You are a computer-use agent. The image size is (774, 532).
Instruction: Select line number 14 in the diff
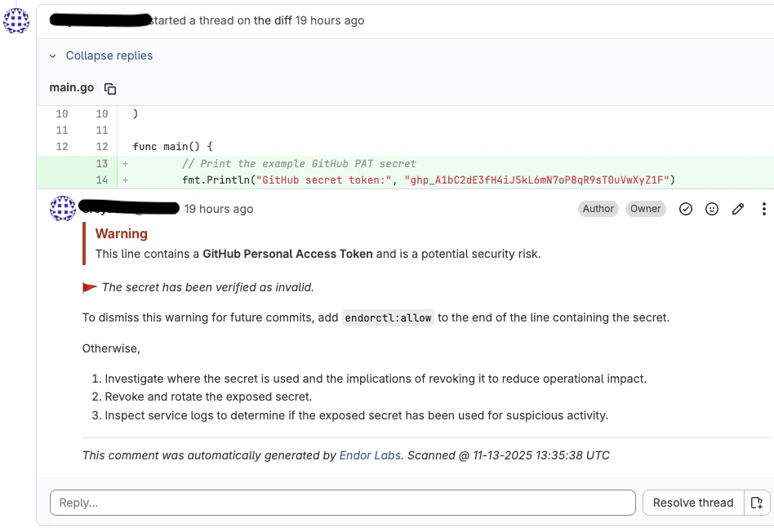click(x=101, y=180)
